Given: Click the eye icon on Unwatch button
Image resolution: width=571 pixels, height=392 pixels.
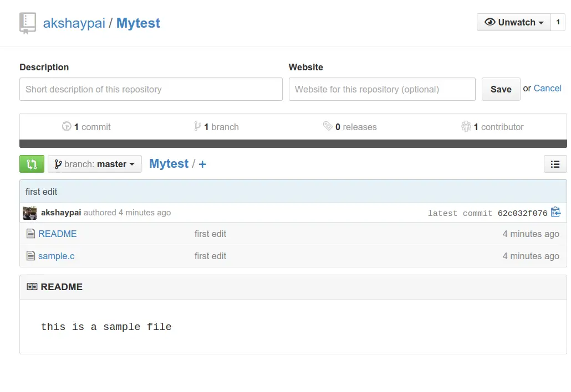Looking at the screenshot, I should click(x=490, y=22).
